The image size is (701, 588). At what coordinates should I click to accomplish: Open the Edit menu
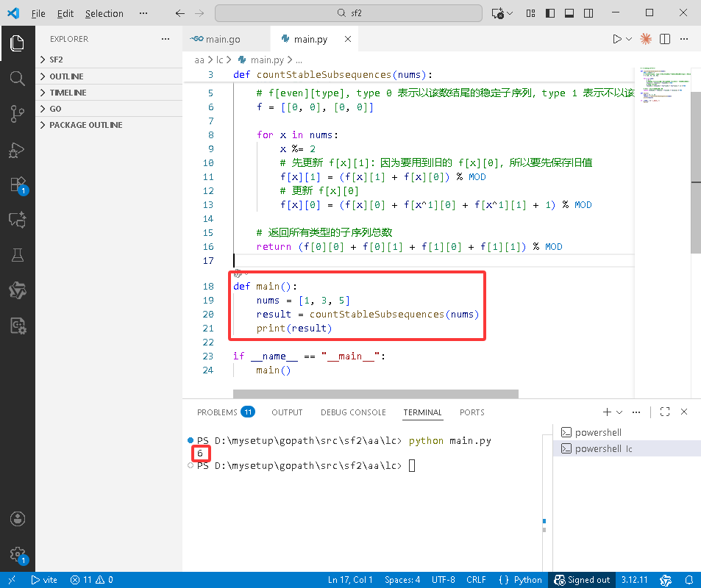click(65, 13)
